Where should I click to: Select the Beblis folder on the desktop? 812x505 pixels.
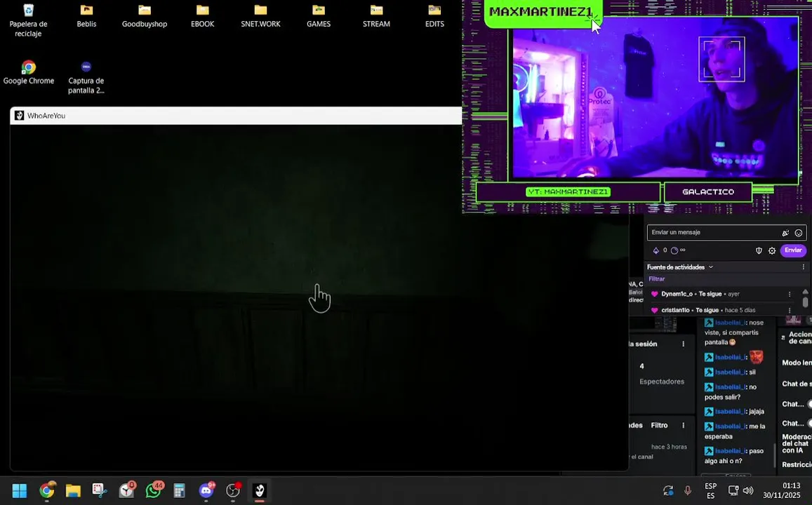(86, 15)
